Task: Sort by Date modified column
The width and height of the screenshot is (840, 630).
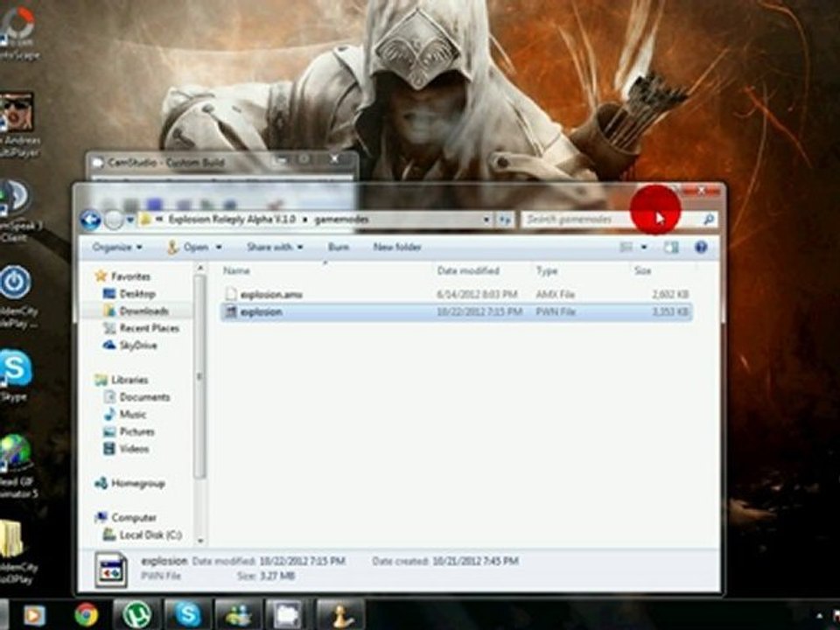Action: pyautogui.click(x=467, y=270)
